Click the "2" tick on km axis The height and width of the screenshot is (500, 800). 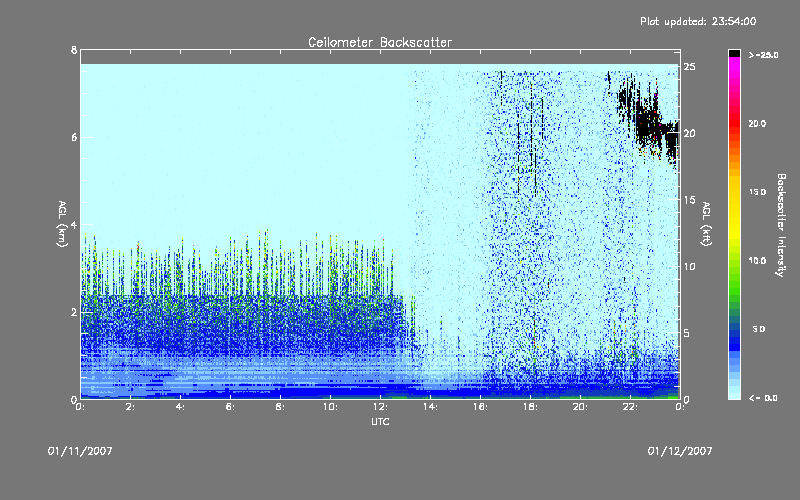click(x=74, y=312)
